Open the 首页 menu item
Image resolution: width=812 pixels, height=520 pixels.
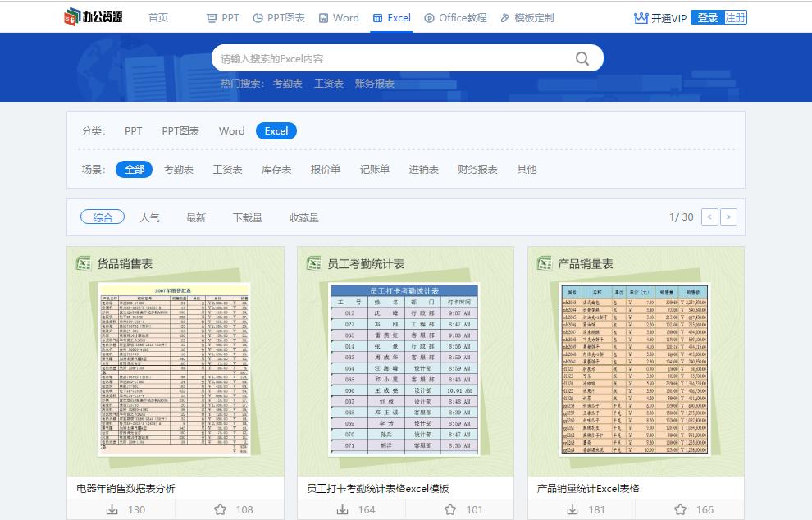157,17
